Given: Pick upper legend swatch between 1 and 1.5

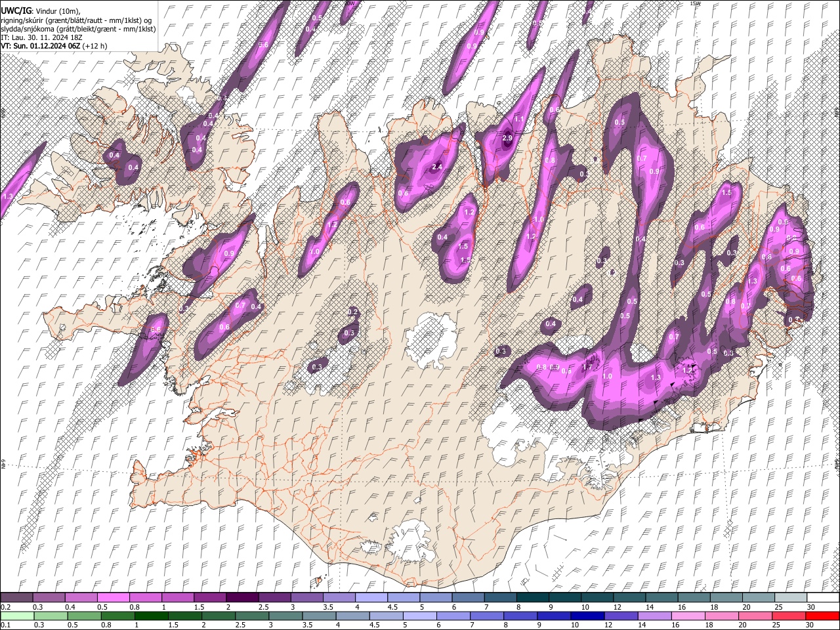Looking at the screenshot, I should coord(177,598).
